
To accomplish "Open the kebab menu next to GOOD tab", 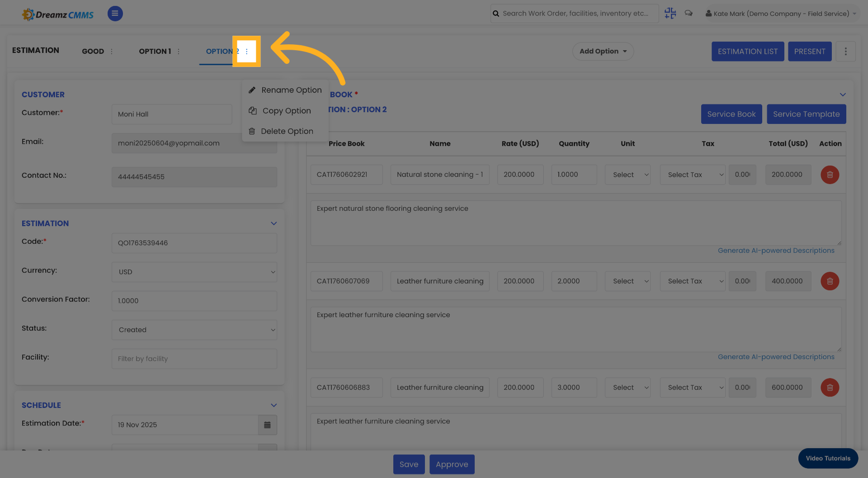I will [x=112, y=51].
